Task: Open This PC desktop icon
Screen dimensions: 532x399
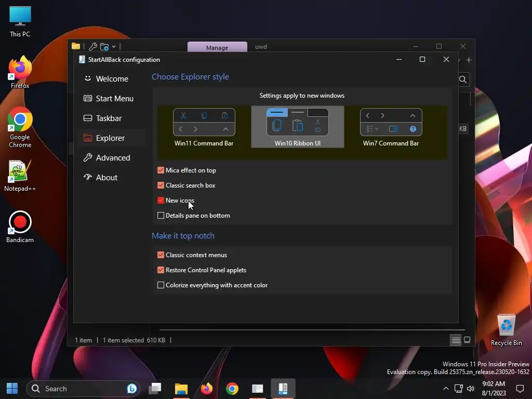Action: [x=20, y=21]
